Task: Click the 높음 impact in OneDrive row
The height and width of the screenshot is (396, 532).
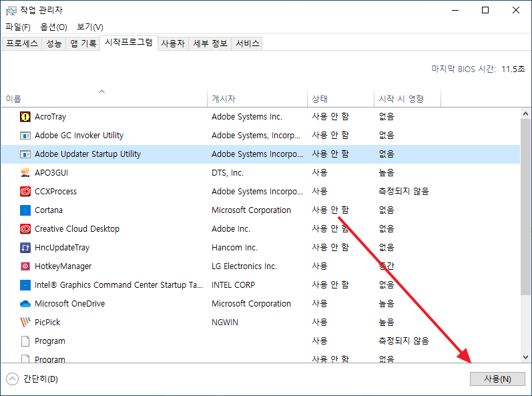Action: coord(386,304)
